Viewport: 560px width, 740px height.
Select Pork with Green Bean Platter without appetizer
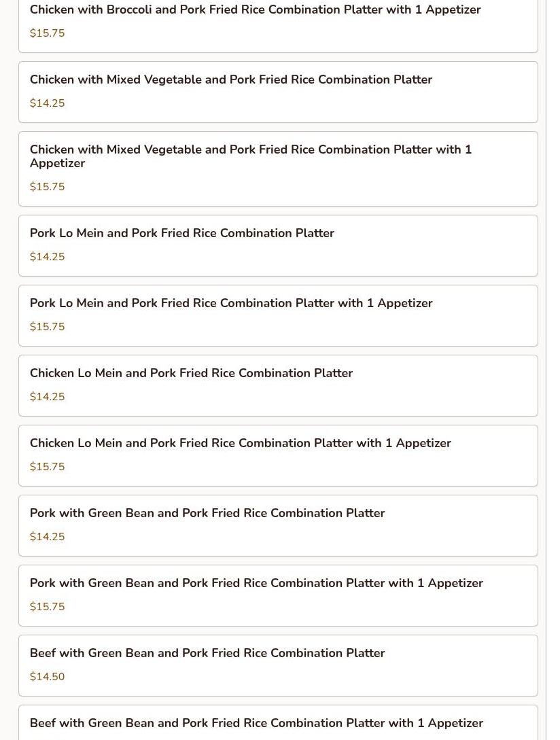click(x=207, y=514)
